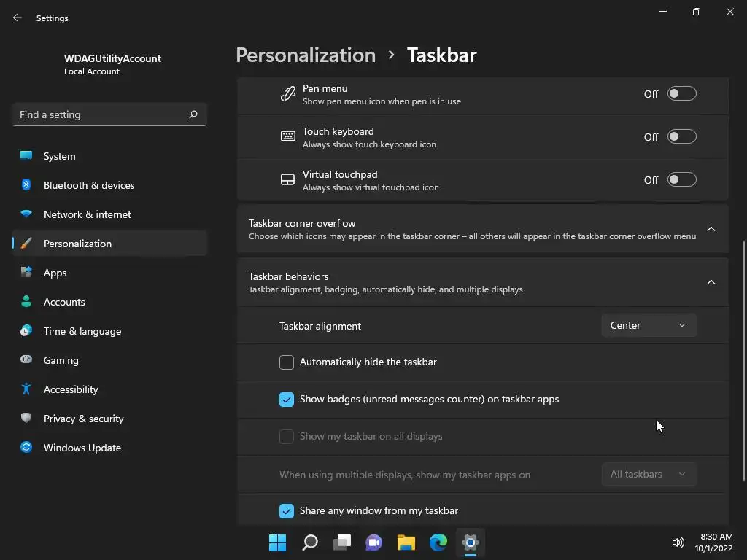Open the Windows Update section
The height and width of the screenshot is (560, 747).
(x=82, y=448)
